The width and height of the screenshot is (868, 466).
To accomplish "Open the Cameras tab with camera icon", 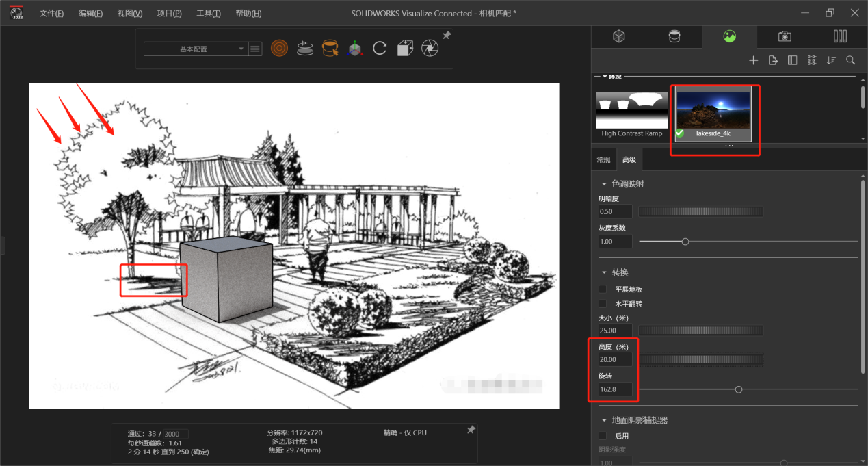I will pos(785,37).
